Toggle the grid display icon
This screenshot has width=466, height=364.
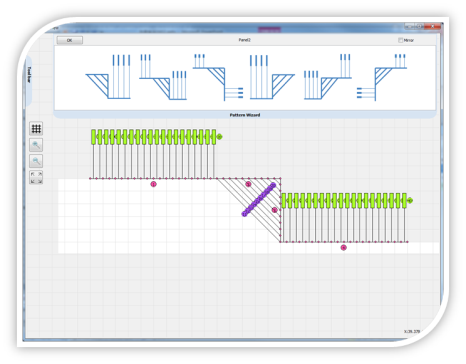36,129
